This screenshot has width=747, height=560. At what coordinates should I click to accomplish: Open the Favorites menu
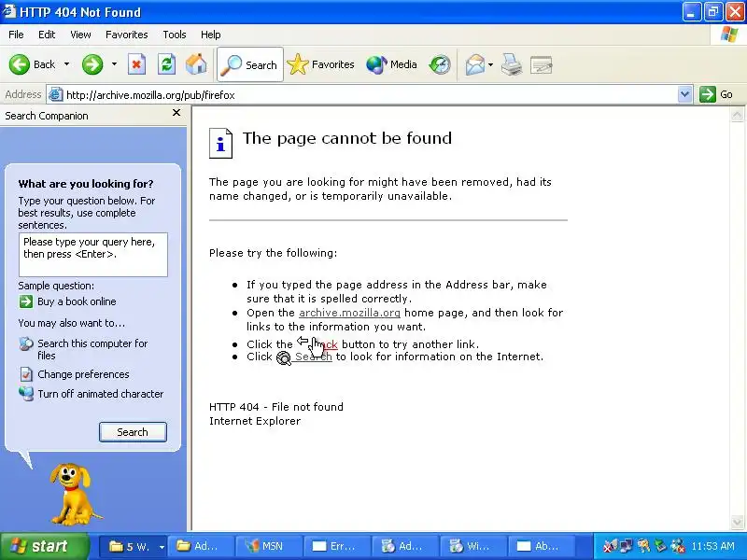pos(127,35)
